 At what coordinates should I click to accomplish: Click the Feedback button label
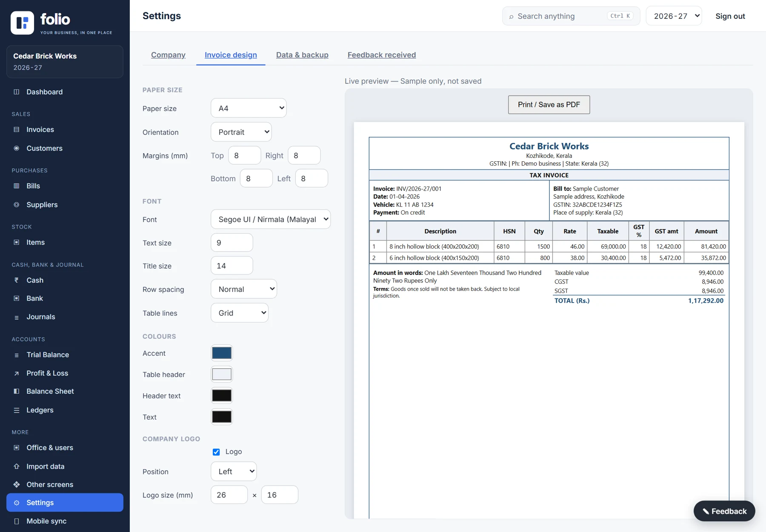tap(729, 511)
